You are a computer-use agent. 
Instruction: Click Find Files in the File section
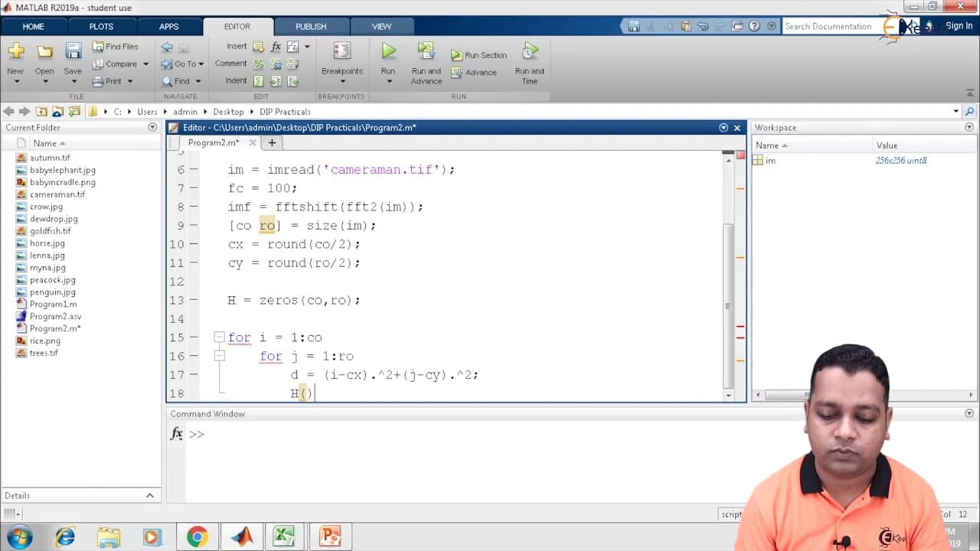click(116, 47)
